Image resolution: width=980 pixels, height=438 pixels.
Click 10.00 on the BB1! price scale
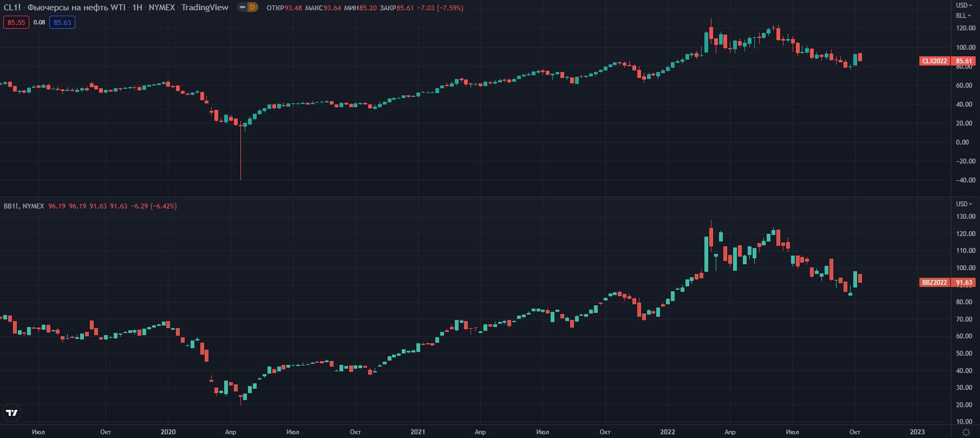[x=965, y=422]
